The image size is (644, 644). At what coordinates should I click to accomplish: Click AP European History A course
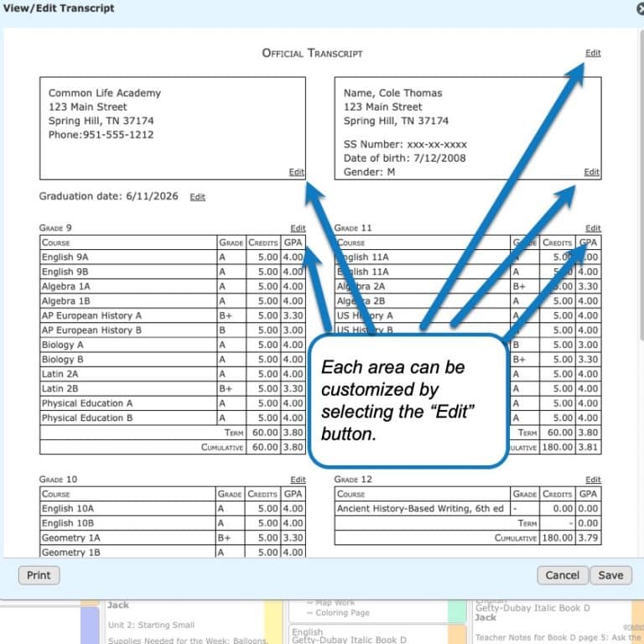[x=128, y=315]
